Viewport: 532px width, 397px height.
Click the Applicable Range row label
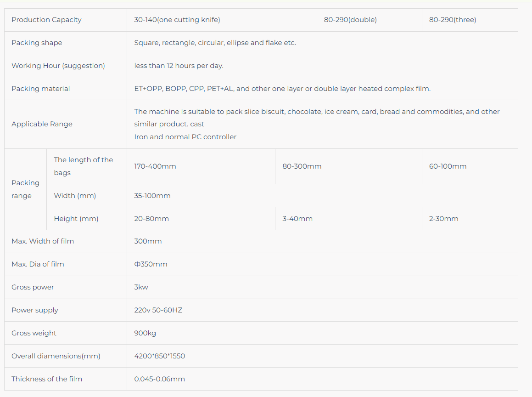pyautogui.click(x=42, y=124)
